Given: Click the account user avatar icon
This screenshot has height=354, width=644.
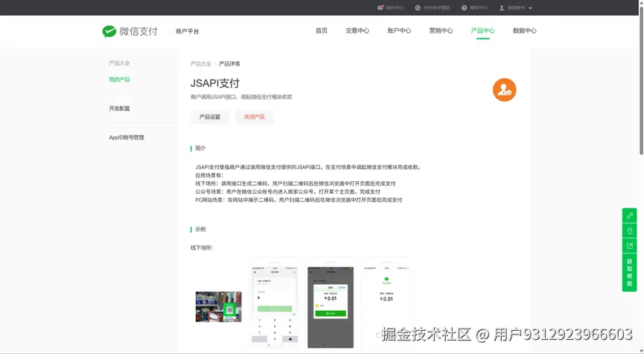Looking at the screenshot, I should [502, 7].
